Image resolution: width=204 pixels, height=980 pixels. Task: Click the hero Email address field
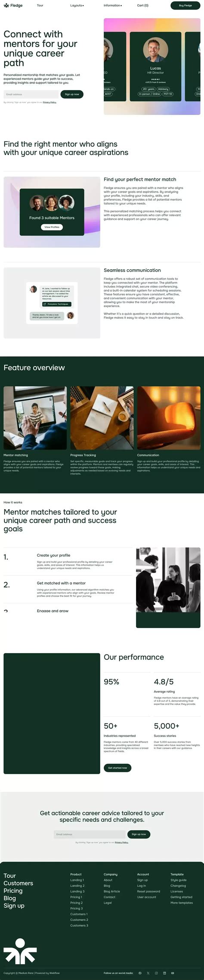coord(31,94)
